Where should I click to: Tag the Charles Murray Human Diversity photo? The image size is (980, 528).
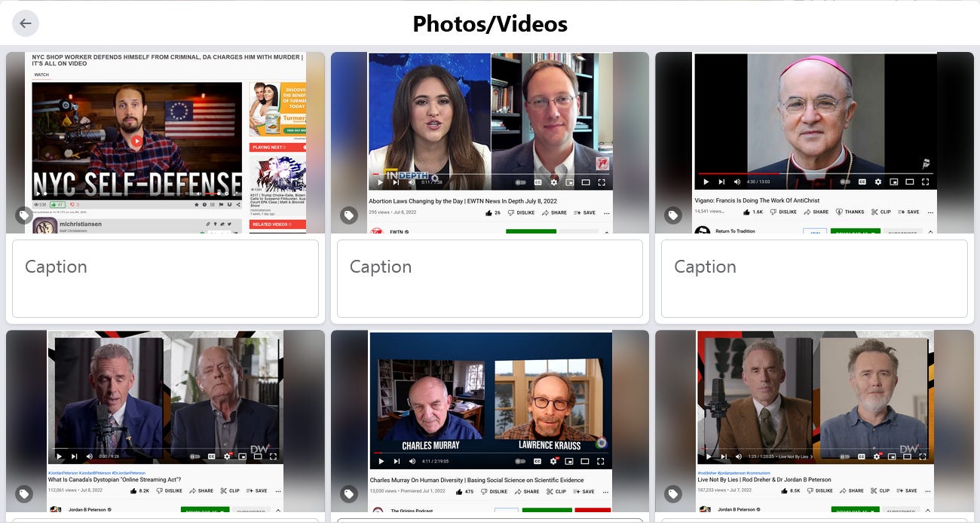point(349,494)
